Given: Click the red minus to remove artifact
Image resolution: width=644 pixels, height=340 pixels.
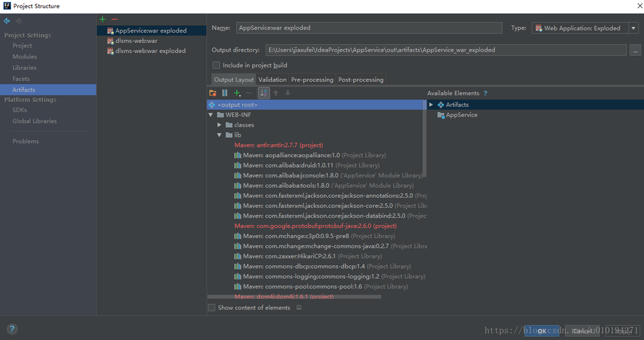Looking at the screenshot, I should [x=114, y=20].
